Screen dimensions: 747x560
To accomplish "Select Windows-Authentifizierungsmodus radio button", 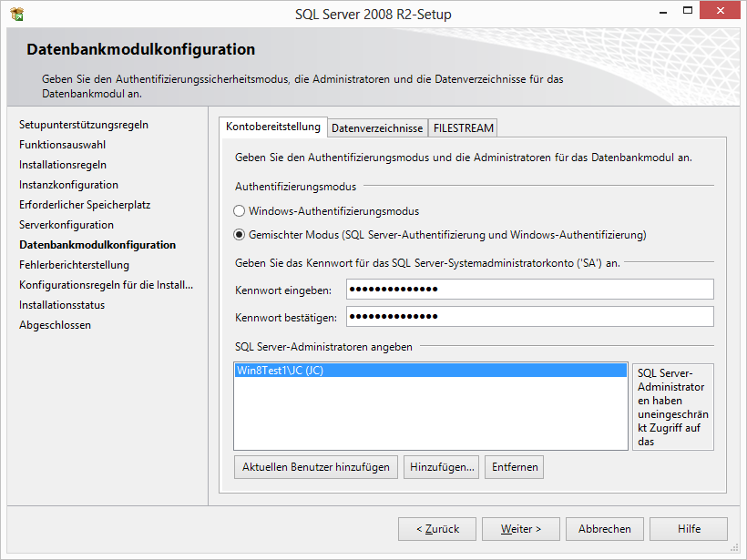I will pos(240,211).
